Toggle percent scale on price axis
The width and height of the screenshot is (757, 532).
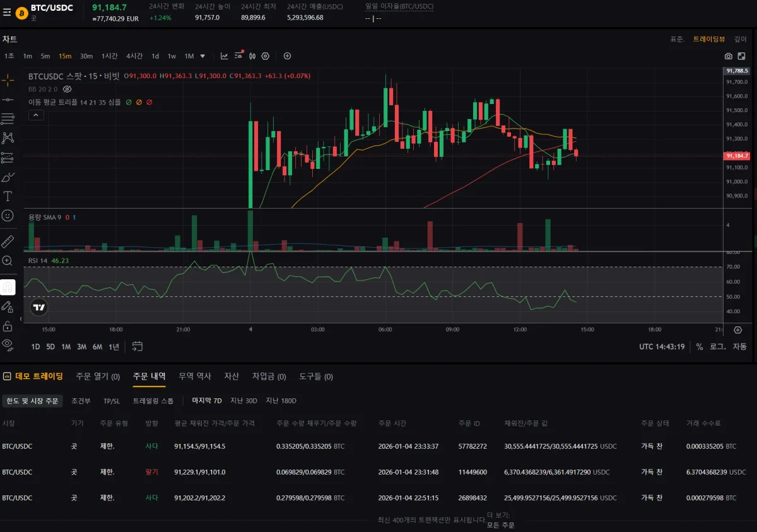[700, 347]
